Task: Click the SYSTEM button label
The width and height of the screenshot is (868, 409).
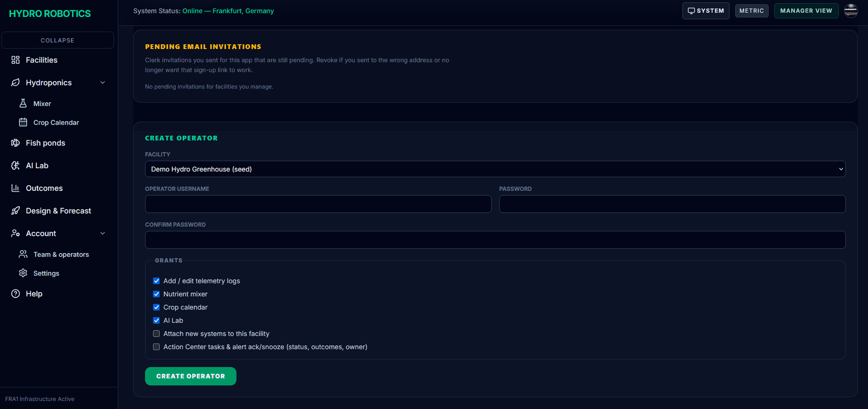Action: coord(710,11)
